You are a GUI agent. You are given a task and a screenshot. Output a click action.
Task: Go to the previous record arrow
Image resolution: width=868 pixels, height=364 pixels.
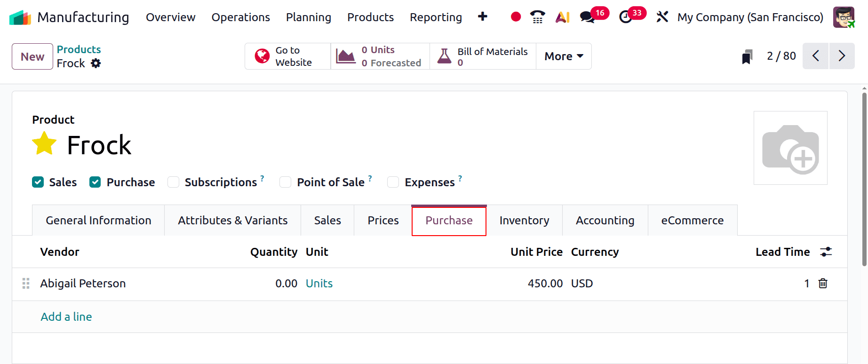tap(816, 56)
